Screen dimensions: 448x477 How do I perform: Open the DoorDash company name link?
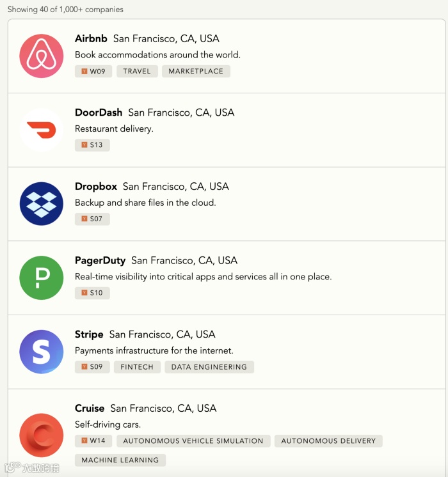point(99,113)
